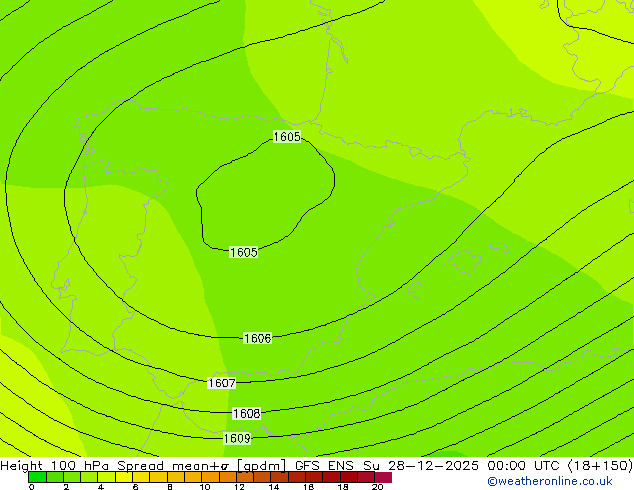Select the 1607 contour label

(222, 383)
